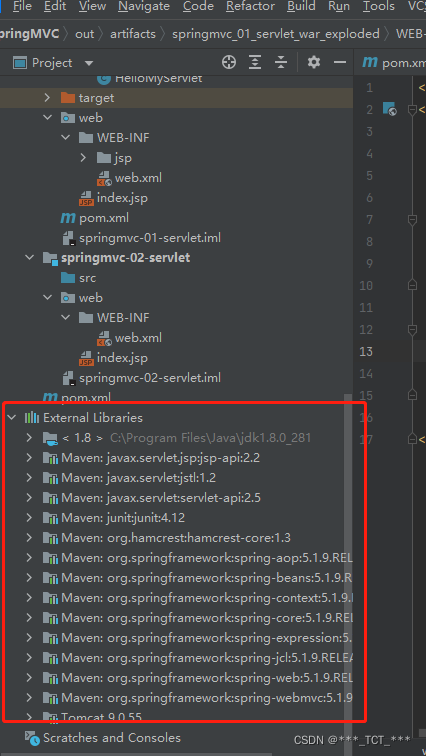Expand Maven spring-aop library
The height and width of the screenshot is (756, 426).
(x=30, y=558)
